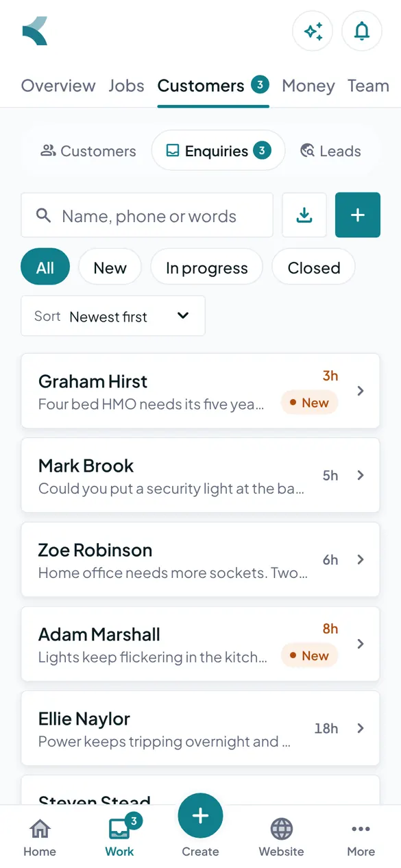Click the download enquiries icon
401x868 pixels.
(x=304, y=215)
